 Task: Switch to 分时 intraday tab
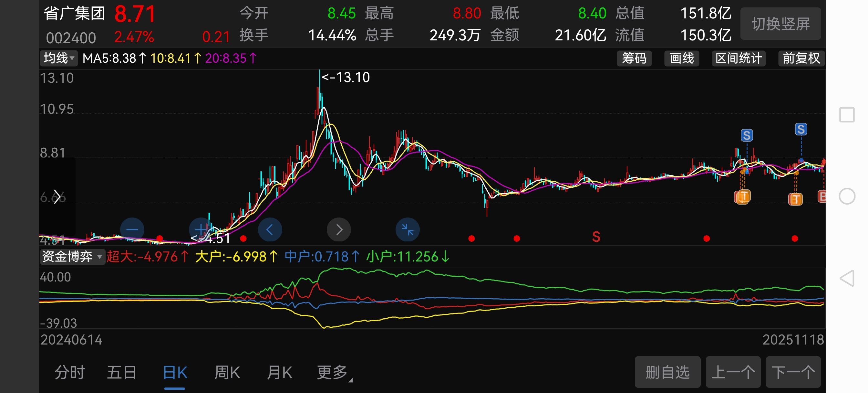(x=70, y=373)
